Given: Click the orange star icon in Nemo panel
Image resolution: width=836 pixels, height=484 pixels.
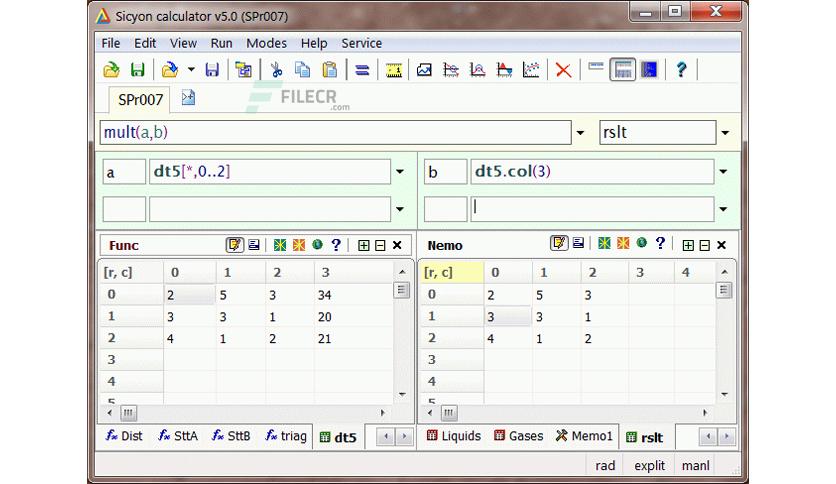Looking at the screenshot, I should point(623,244).
